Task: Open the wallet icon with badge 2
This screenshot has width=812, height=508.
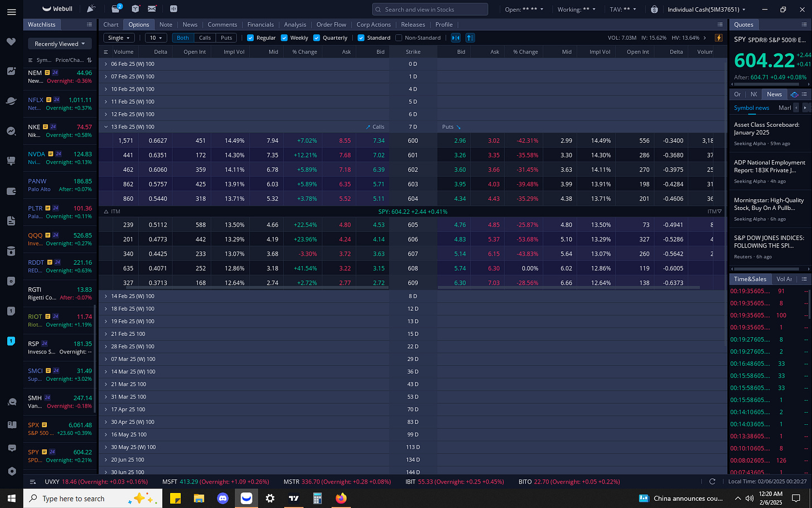Action: coord(115,9)
